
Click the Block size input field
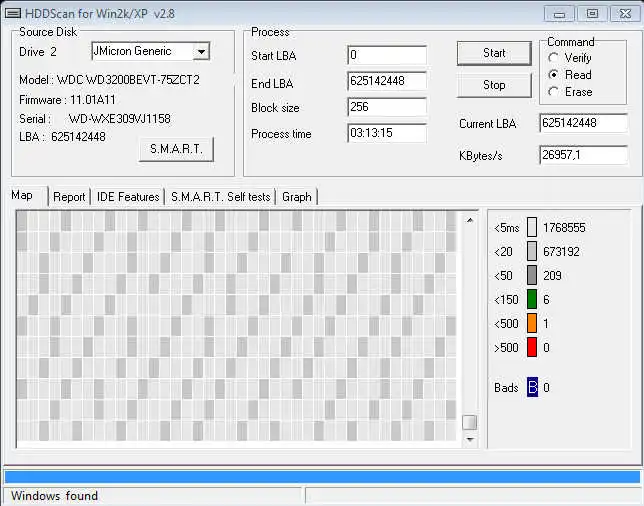(387, 107)
